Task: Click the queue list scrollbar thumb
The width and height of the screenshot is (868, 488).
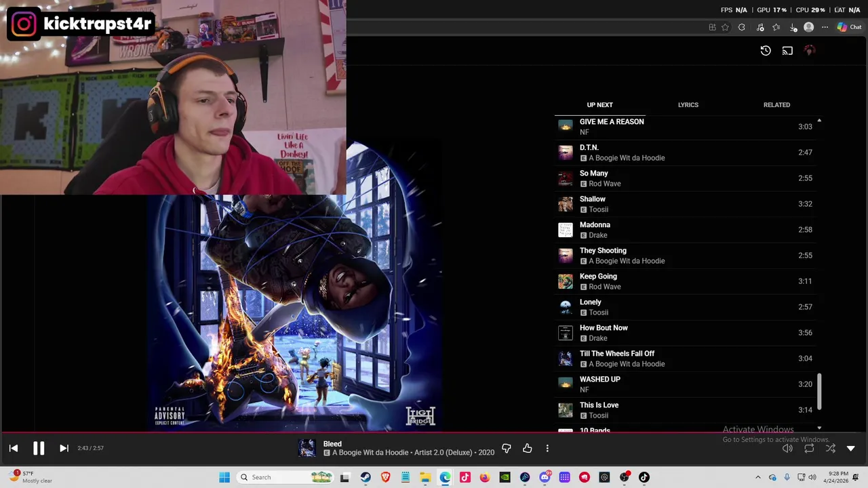Action: (x=819, y=392)
